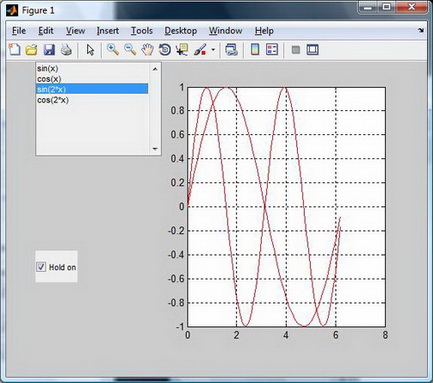Activate the Zoom Out magnifier tool
This screenshot has width=433, height=383.
coord(130,50)
